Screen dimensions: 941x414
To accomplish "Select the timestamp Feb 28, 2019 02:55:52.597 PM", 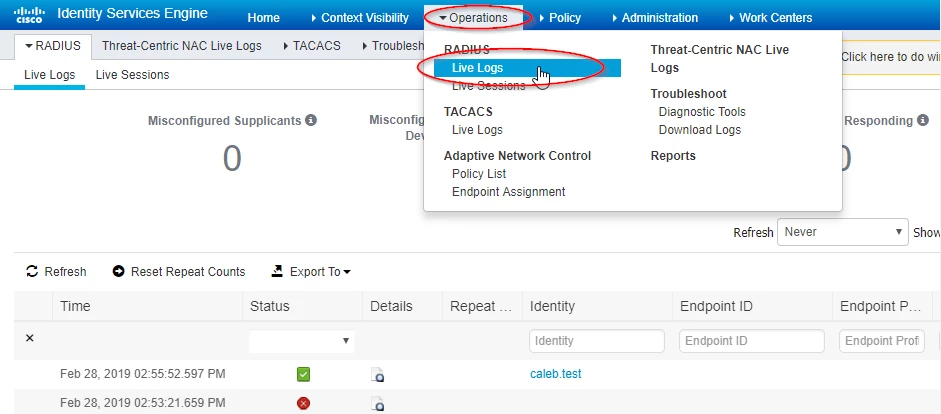I will coord(143,374).
